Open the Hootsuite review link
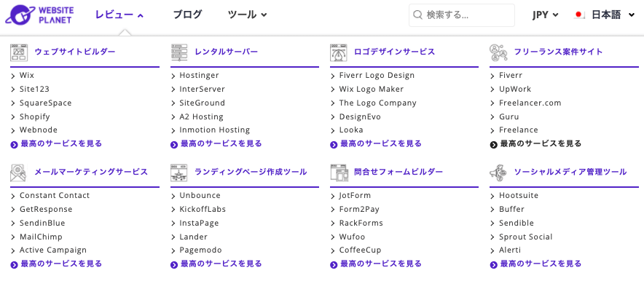Viewport: 644px width, 281px height. [518, 195]
